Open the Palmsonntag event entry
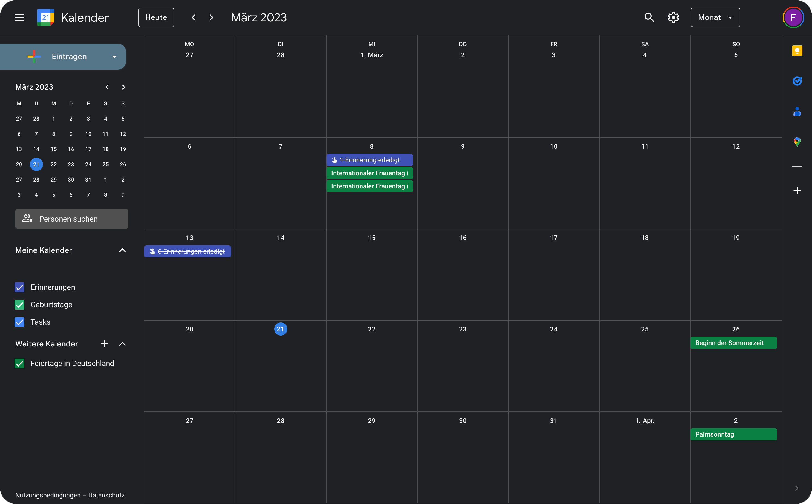 (x=733, y=434)
